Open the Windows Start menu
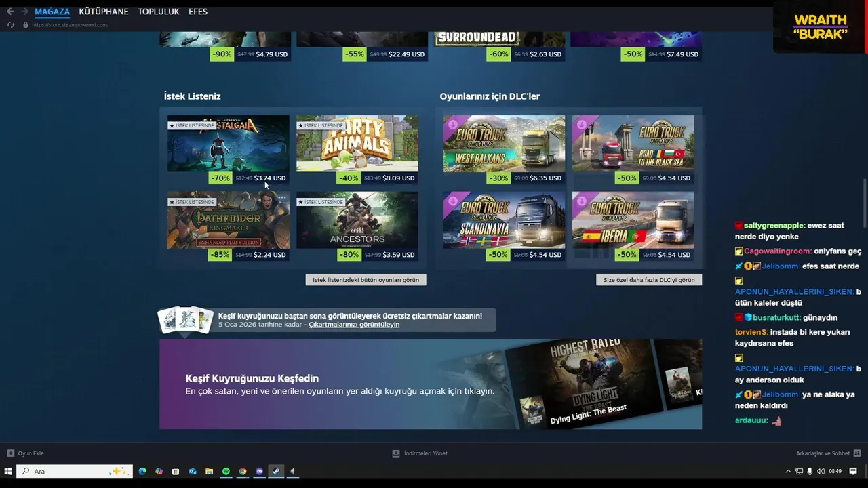 8,471
